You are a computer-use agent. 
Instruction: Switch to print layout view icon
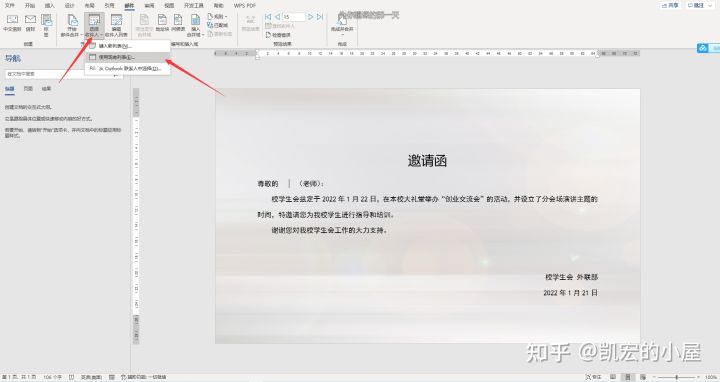[x=628, y=377]
